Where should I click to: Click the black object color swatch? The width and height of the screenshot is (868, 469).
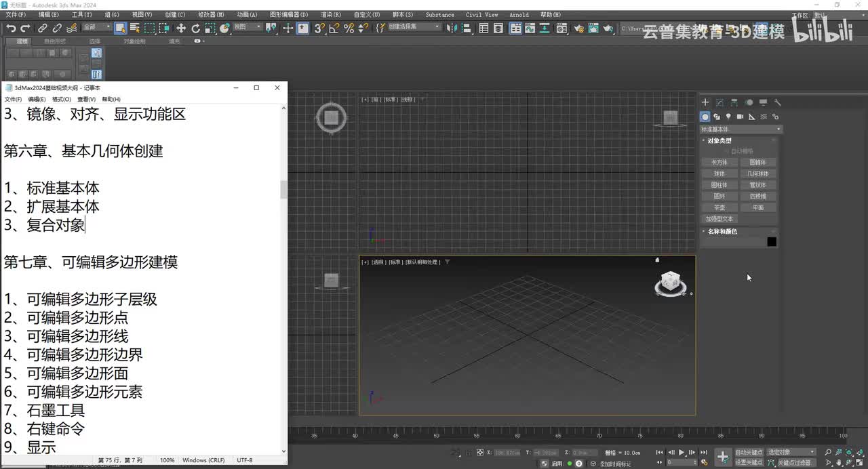coord(771,242)
